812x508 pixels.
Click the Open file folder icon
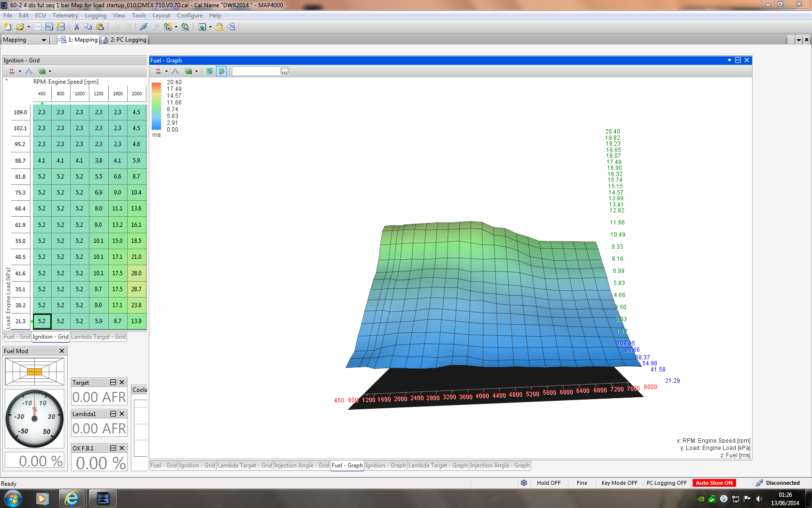pos(20,27)
